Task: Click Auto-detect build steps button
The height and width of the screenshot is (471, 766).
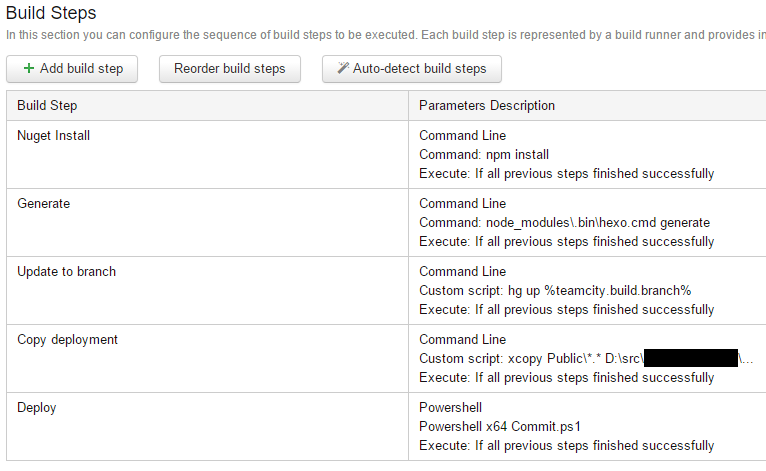Action: pos(412,69)
